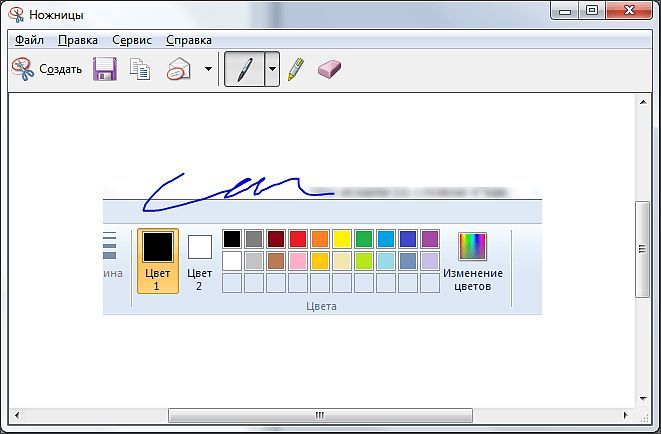Click the line thickness icon at the captured ribbon's edge

click(110, 246)
